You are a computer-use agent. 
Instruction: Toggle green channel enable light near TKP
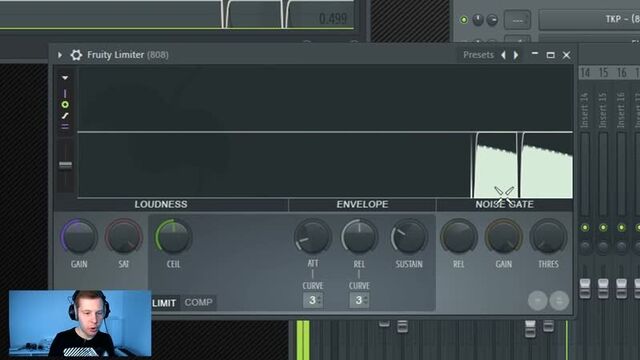tap(464, 20)
